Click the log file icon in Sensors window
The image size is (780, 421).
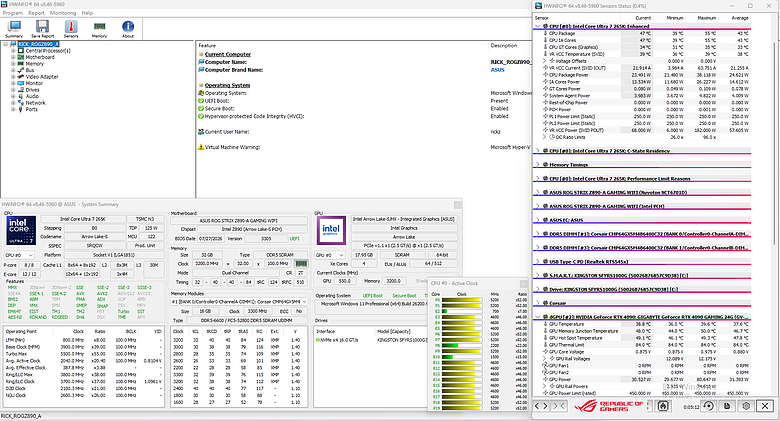pyautogui.click(x=727, y=406)
